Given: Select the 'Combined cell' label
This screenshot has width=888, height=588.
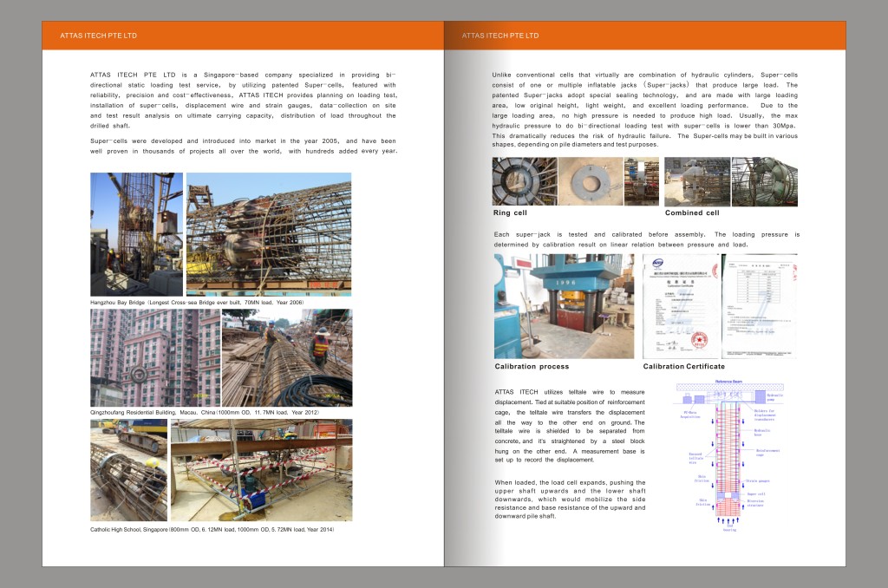Looking at the screenshot, I should pyautogui.click(x=692, y=213).
